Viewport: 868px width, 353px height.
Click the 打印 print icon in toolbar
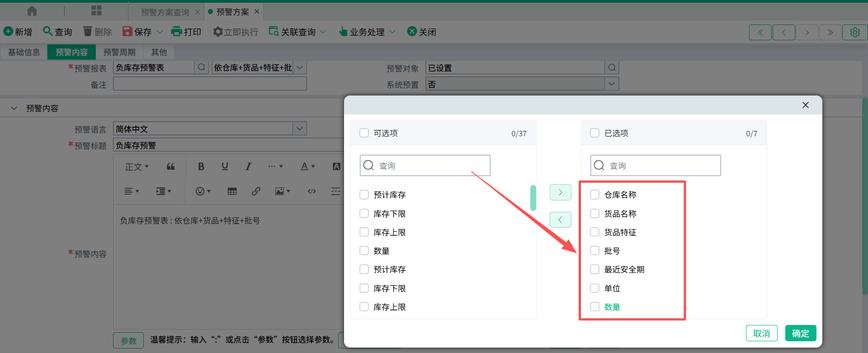[x=176, y=32]
